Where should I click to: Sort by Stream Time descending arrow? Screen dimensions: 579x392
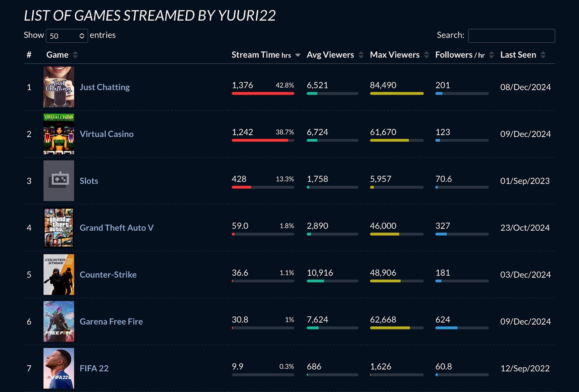pos(298,55)
